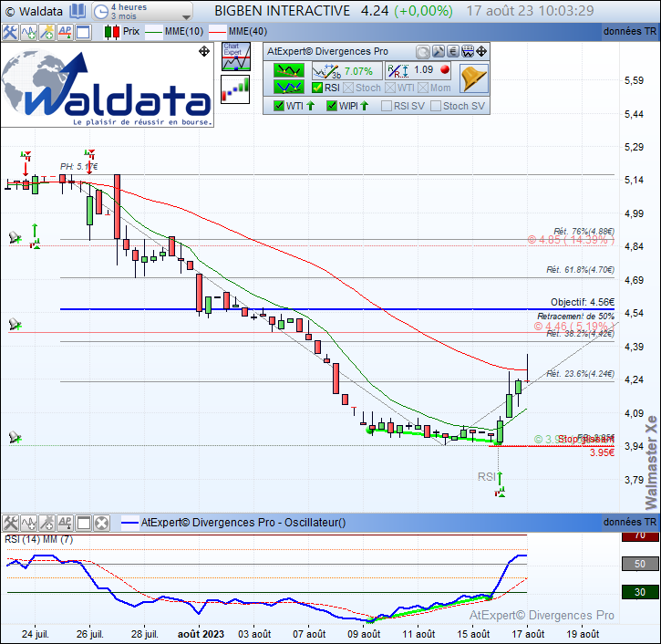Click the 17 août date axis label
The height and width of the screenshot is (644, 661).
tap(528, 634)
